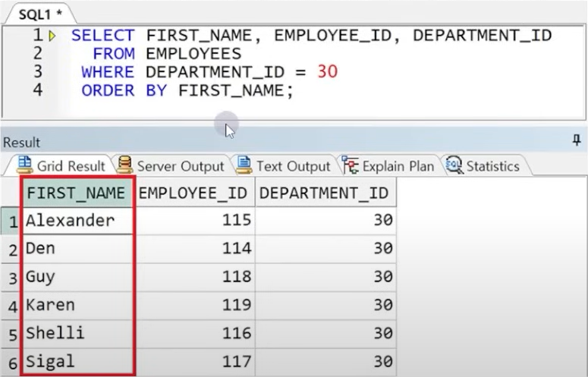Viewport: 588px width, 377px height.
Task: Switch to the Grid Result tab
Action: click(62, 165)
